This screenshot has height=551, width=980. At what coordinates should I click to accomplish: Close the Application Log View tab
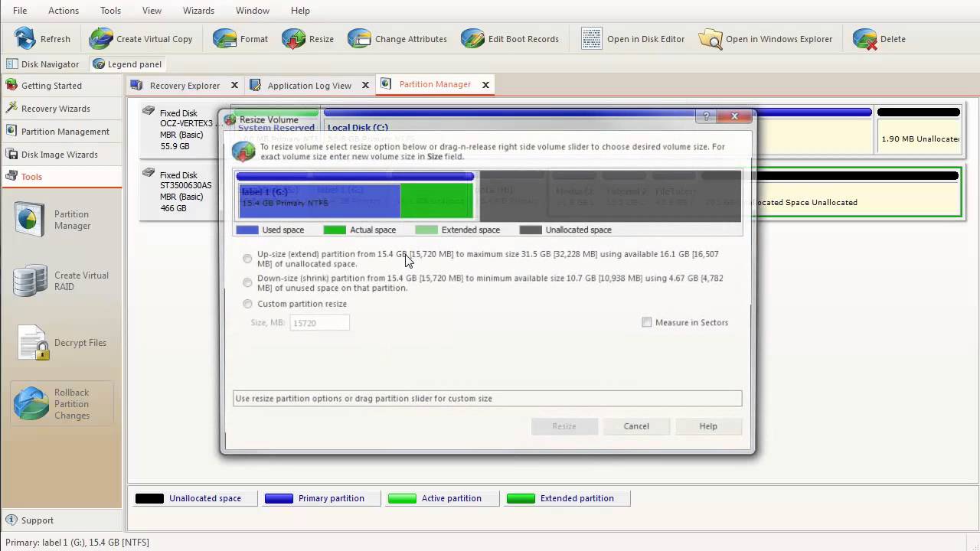tap(366, 85)
